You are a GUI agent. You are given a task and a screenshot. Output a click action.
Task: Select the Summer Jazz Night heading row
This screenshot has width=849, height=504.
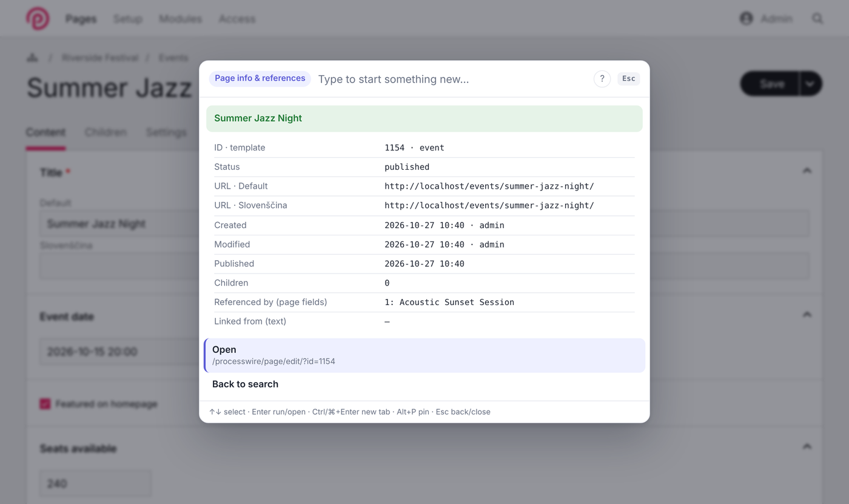pos(424,118)
